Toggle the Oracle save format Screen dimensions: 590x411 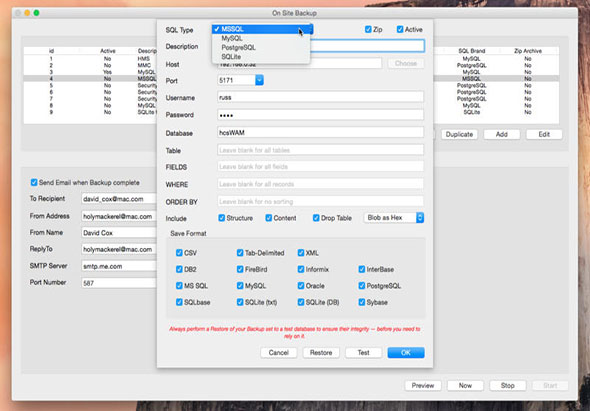[301, 286]
